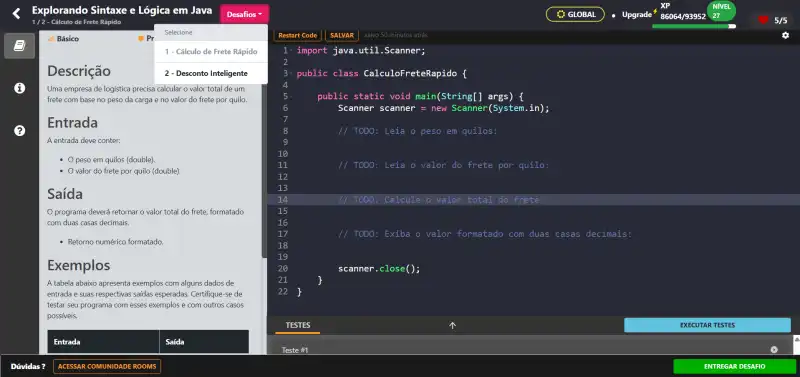800x377 pixels.
Task: Click the course title Explorando Sintaxe e Lógica
Action: (122, 10)
